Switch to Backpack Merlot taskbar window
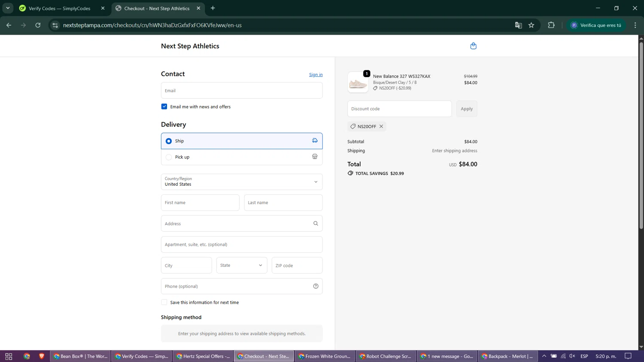Viewport: 644px width, 362px height. coord(507,356)
